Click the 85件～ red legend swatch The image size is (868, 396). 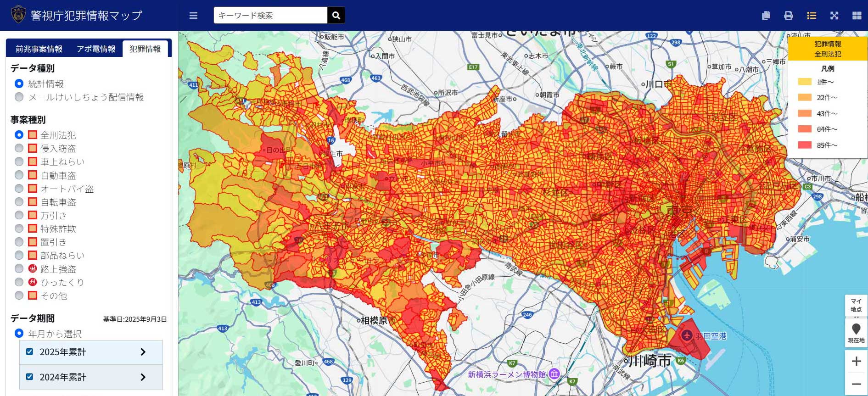(805, 145)
